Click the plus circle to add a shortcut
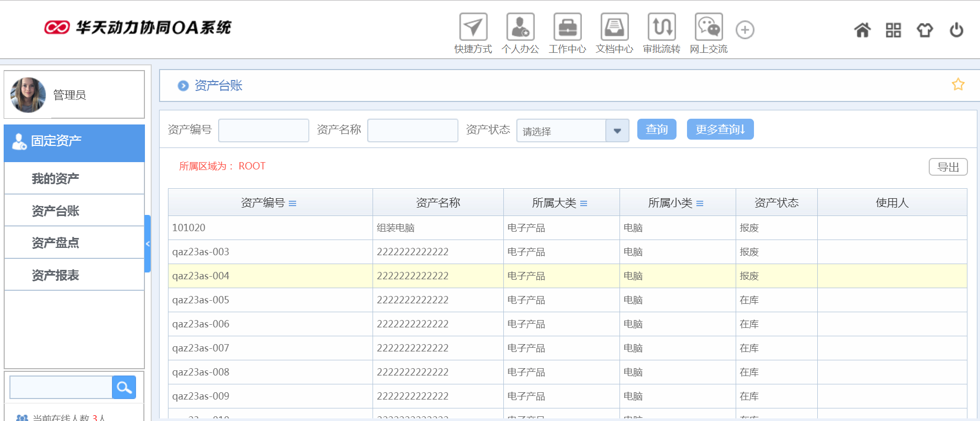 745,30
